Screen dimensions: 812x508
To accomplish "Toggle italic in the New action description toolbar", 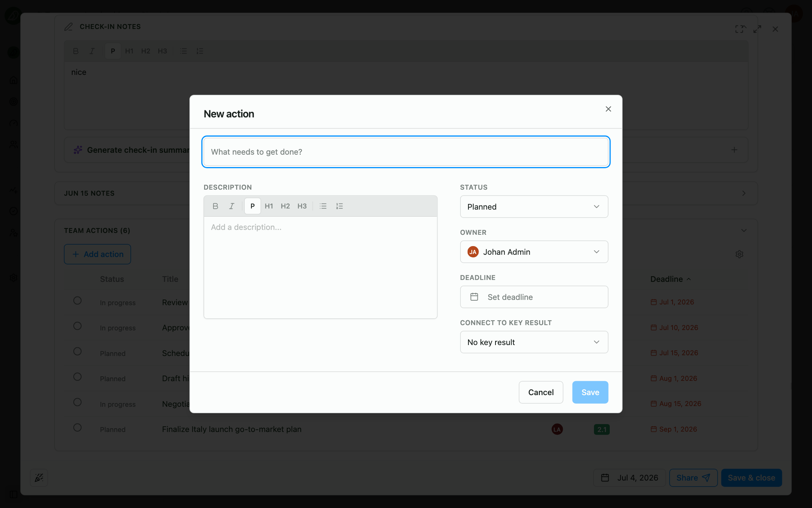I will pyautogui.click(x=232, y=206).
